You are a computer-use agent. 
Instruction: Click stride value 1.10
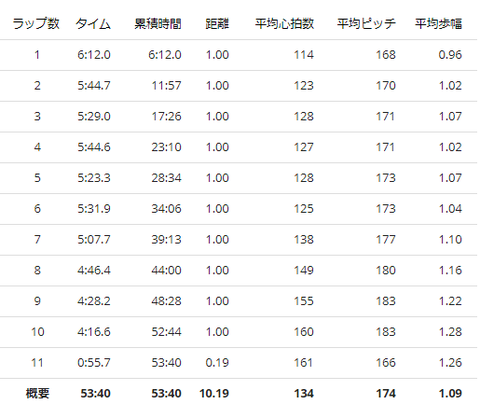click(450, 239)
